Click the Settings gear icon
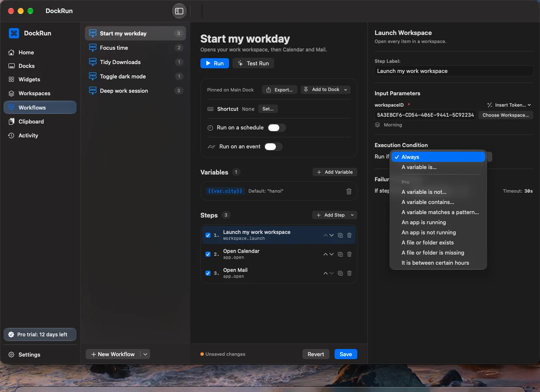This screenshot has height=392, width=540. click(x=11, y=354)
